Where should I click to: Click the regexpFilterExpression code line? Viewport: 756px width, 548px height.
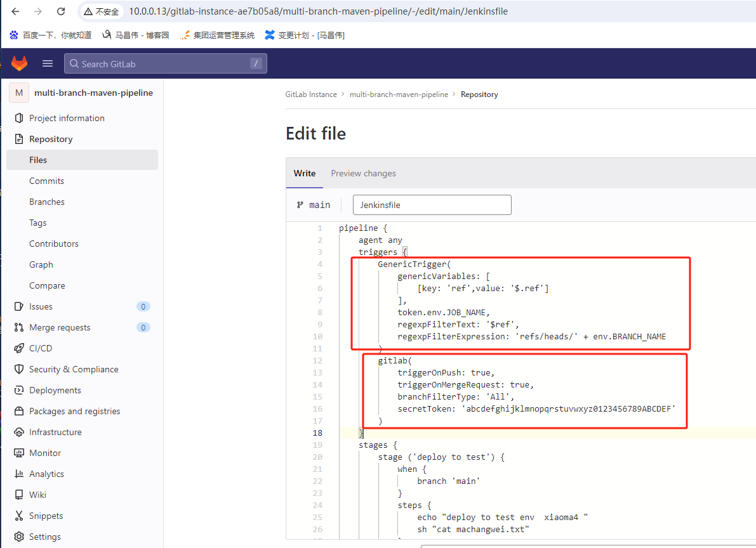531,336
